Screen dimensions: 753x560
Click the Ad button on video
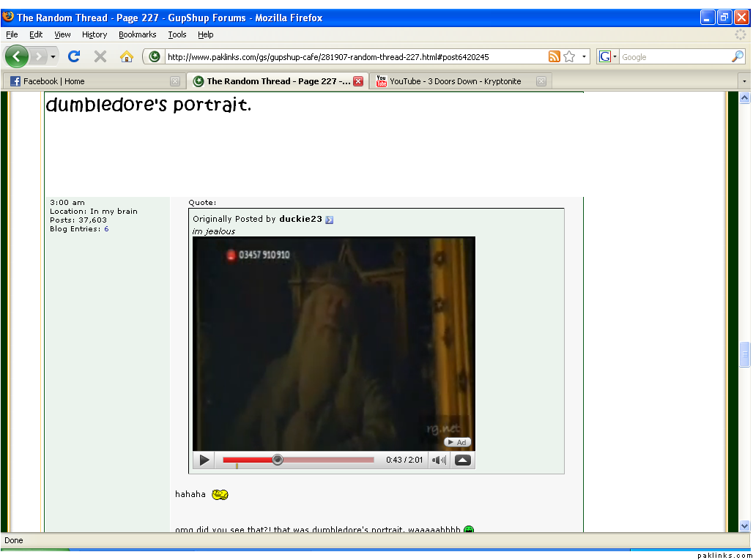coord(457,442)
